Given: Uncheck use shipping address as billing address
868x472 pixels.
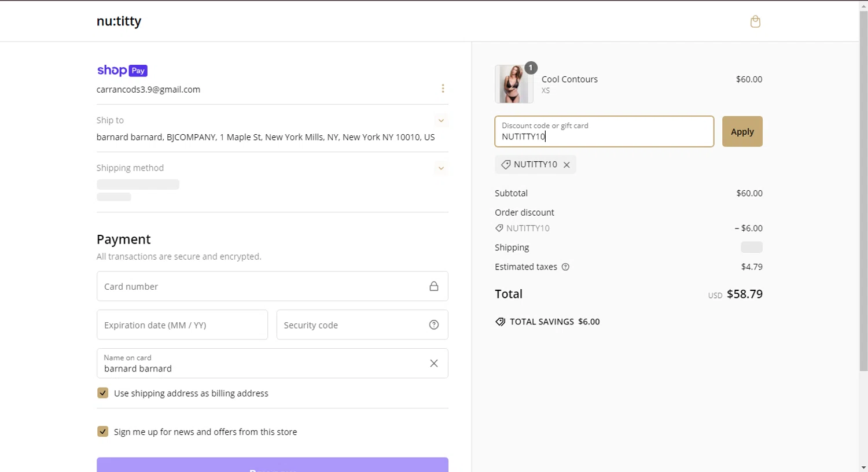Looking at the screenshot, I should 103,393.
